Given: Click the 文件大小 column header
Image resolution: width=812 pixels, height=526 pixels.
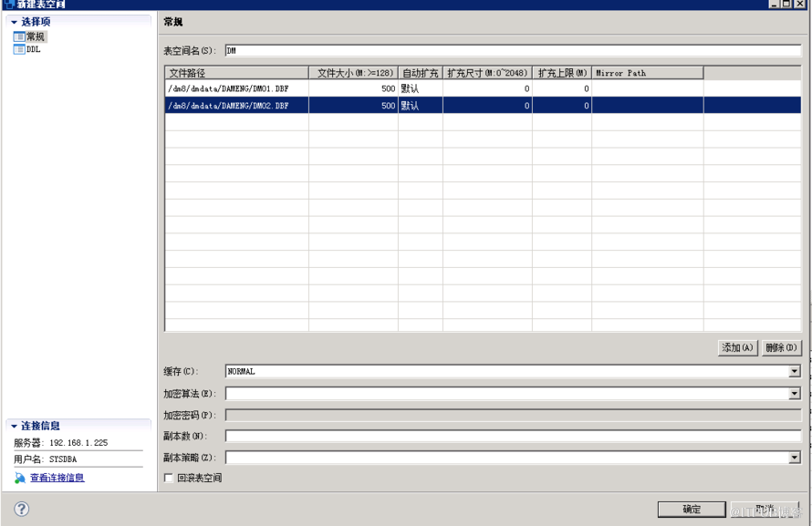Looking at the screenshot, I should [x=354, y=73].
